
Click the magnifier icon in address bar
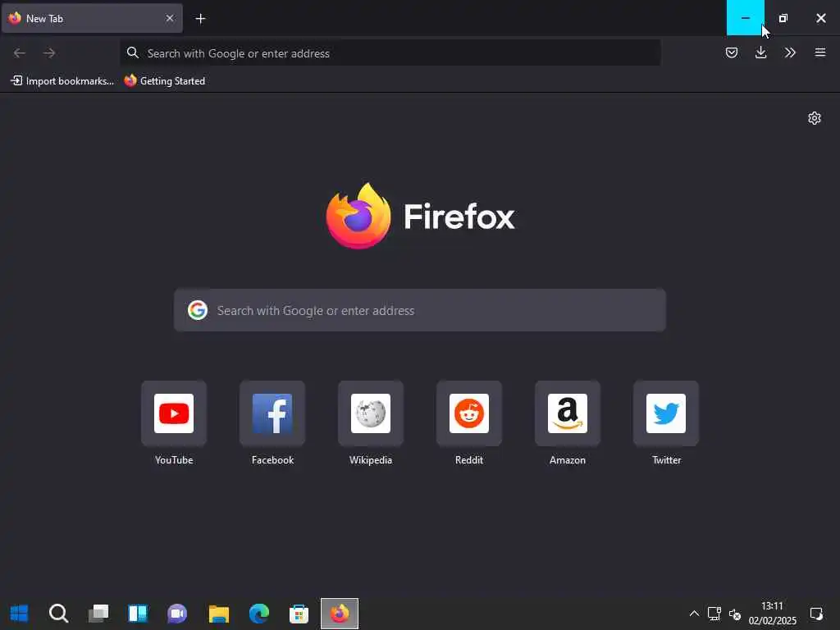click(132, 52)
